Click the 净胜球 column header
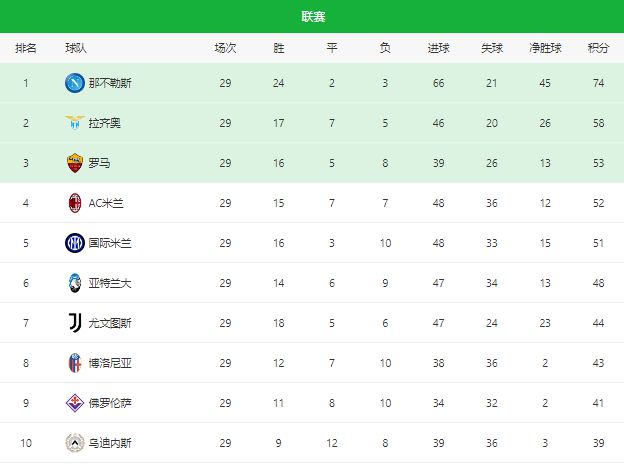The width and height of the screenshot is (624, 464). tap(545, 48)
